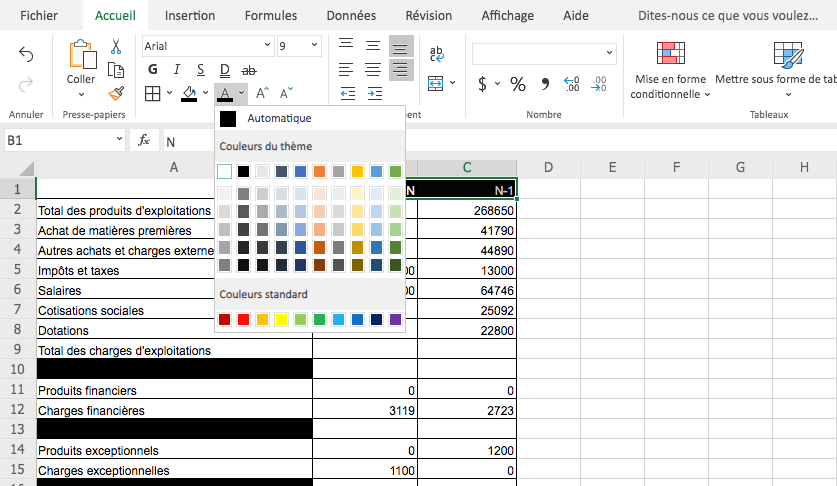The image size is (837, 486).
Task: Pick the yellow swatch in Couleurs standard
Action: 282,320
